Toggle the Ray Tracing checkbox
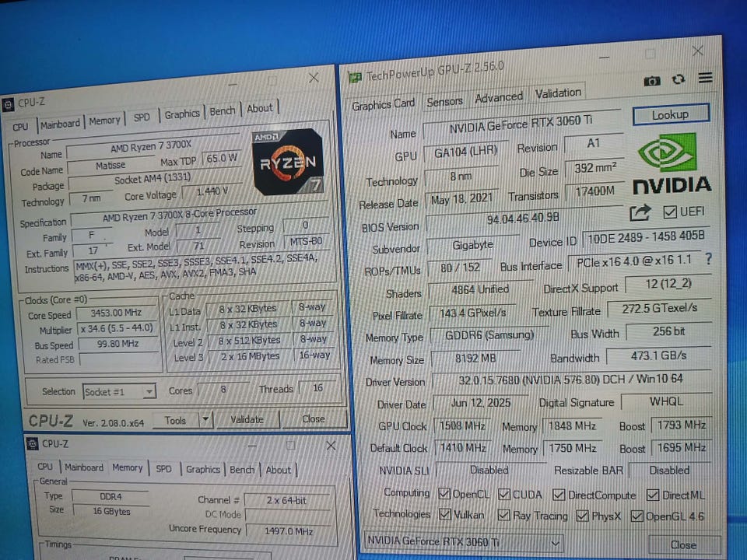 pos(503,515)
